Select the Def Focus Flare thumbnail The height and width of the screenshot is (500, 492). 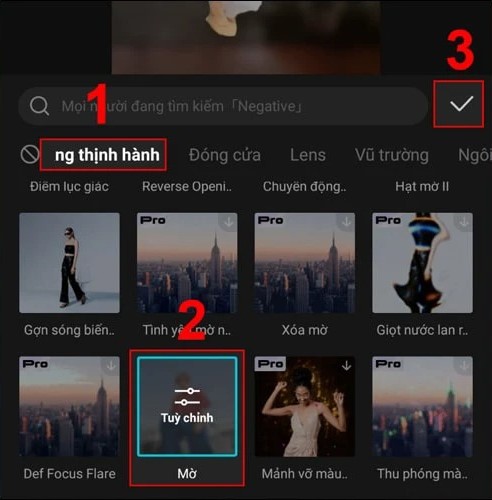[69, 406]
